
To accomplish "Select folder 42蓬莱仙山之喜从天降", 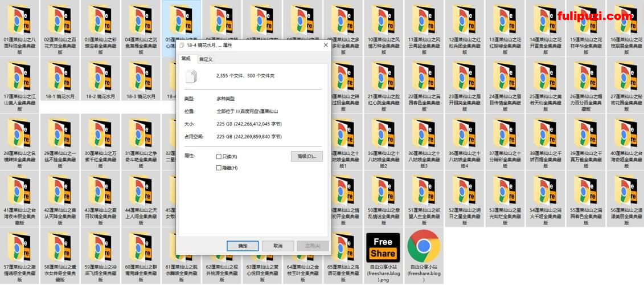I will tap(60, 198).
